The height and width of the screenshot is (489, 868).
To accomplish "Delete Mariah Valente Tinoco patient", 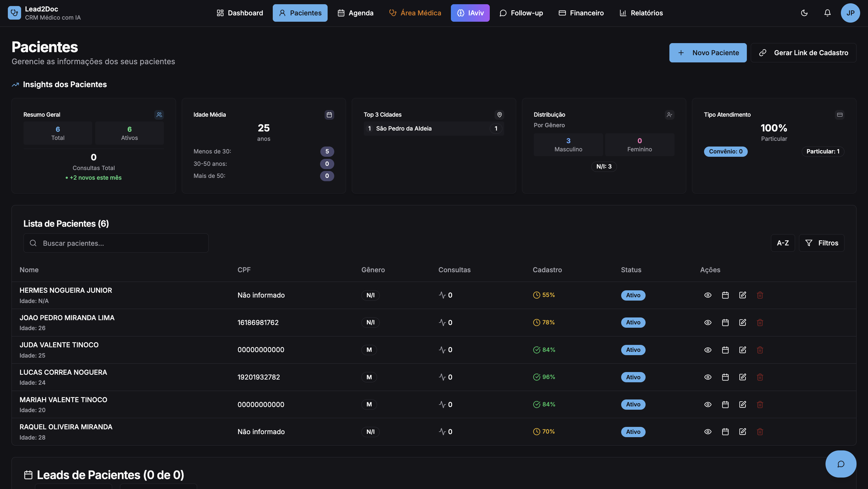I will [760, 404].
